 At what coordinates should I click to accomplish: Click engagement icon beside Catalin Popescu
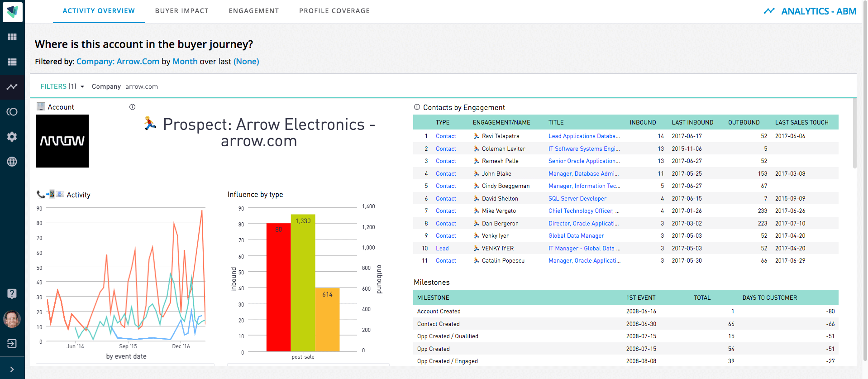(477, 260)
